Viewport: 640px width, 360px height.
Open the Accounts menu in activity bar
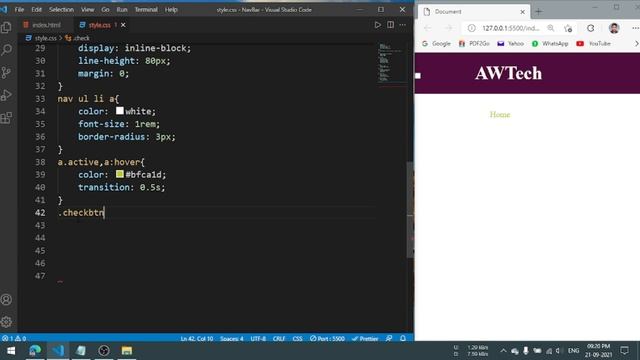[7, 300]
